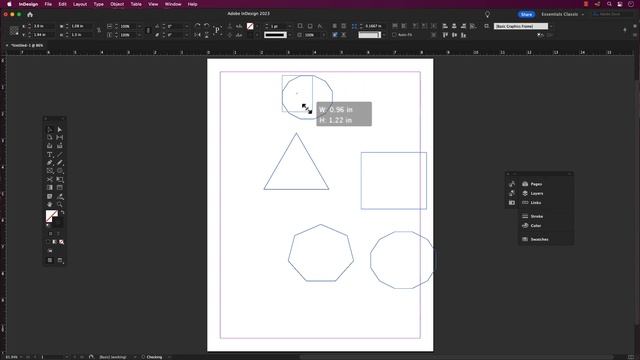Open the stroke weight 1 pt dropdown
This screenshot has height=360, width=640.
pyautogui.click(x=289, y=26)
